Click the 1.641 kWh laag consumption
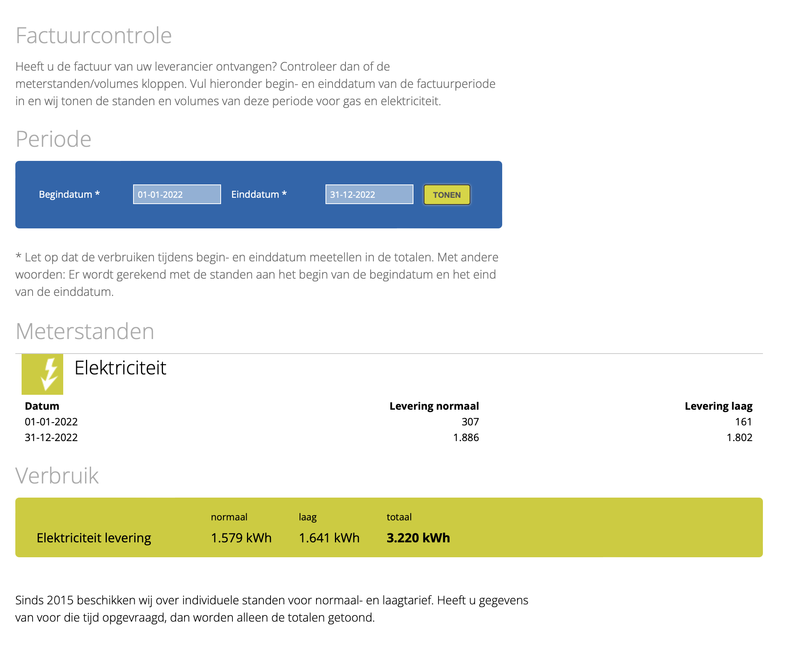The height and width of the screenshot is (653, 812). 329,538
